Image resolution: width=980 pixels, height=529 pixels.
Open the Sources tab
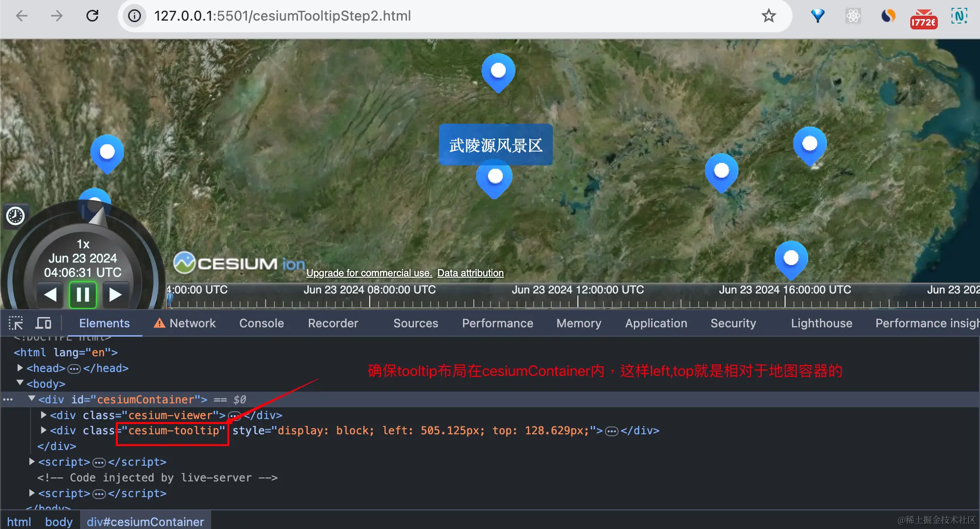415,323
